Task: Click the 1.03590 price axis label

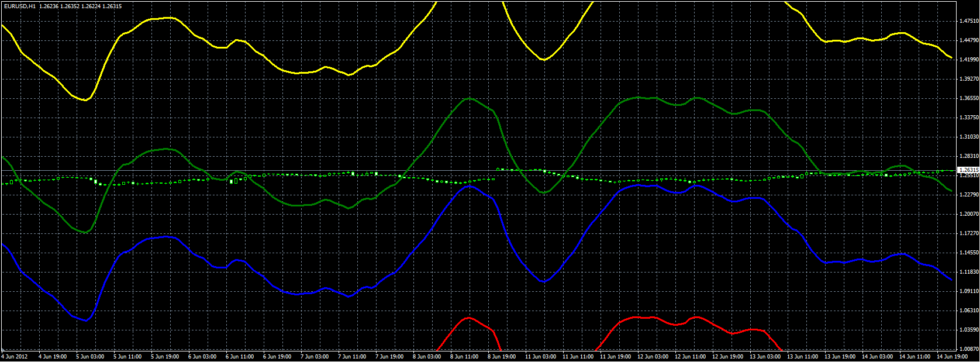Action: (969, 330)
